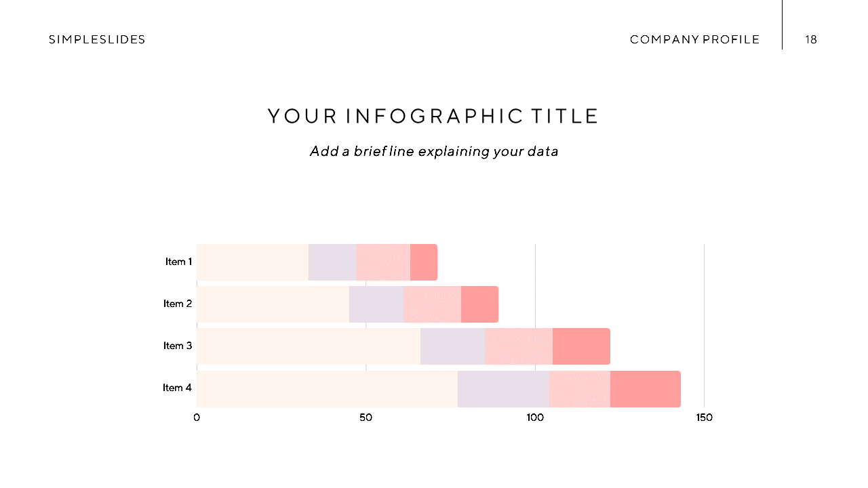
Task: Click the 100 axis tick label
Action: tap(535, 418)
